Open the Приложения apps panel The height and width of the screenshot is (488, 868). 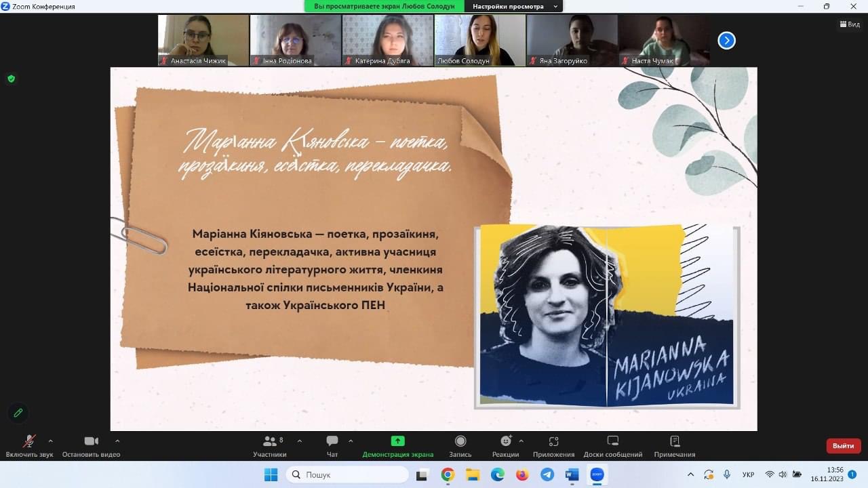(553, 446)
